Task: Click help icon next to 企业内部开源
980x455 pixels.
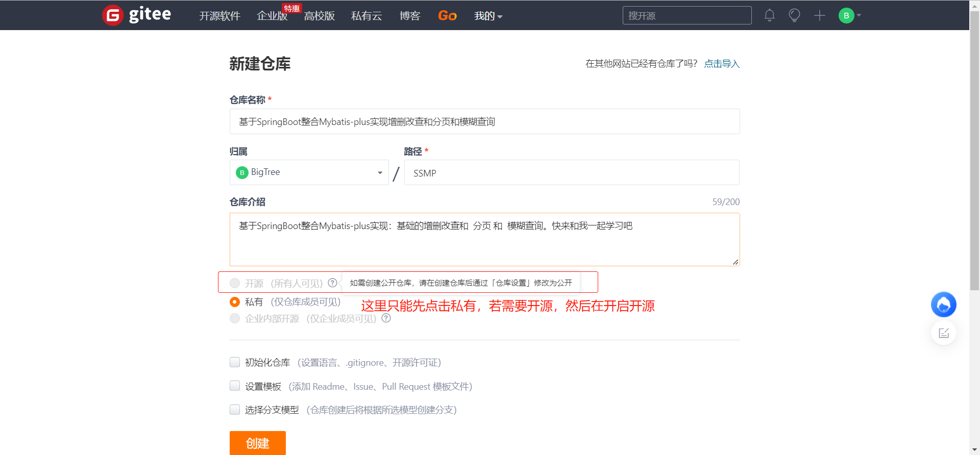Action: pos(386,318)
